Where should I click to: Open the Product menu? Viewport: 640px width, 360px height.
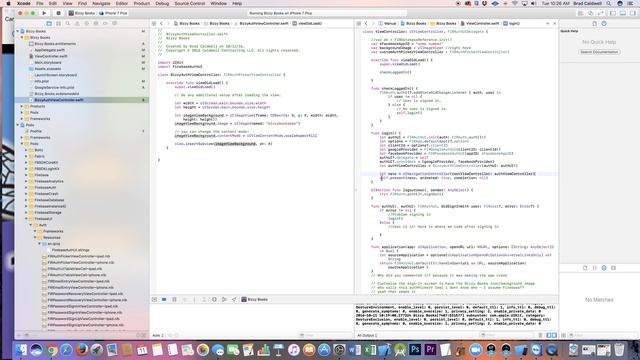(142, 3)
